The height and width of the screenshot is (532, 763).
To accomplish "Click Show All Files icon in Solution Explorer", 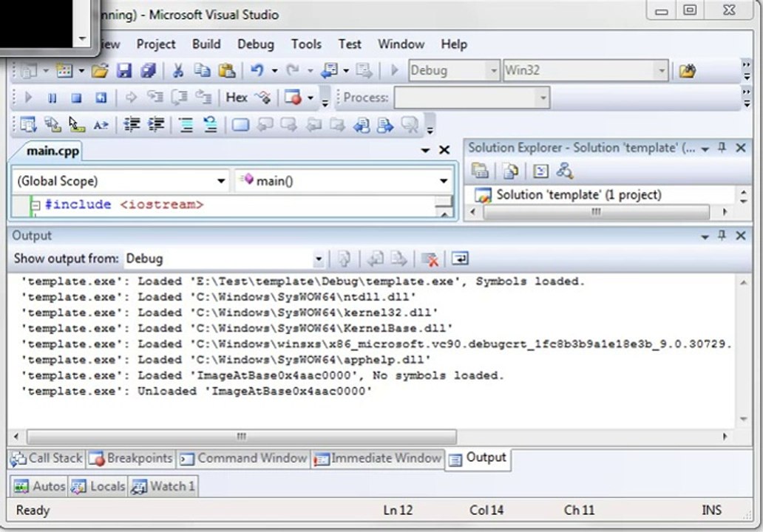I will pyautogui.click(x=510, y=171).
